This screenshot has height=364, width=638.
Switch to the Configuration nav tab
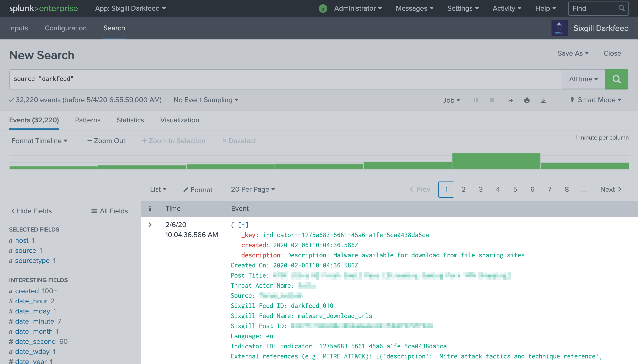click(66, 28)
